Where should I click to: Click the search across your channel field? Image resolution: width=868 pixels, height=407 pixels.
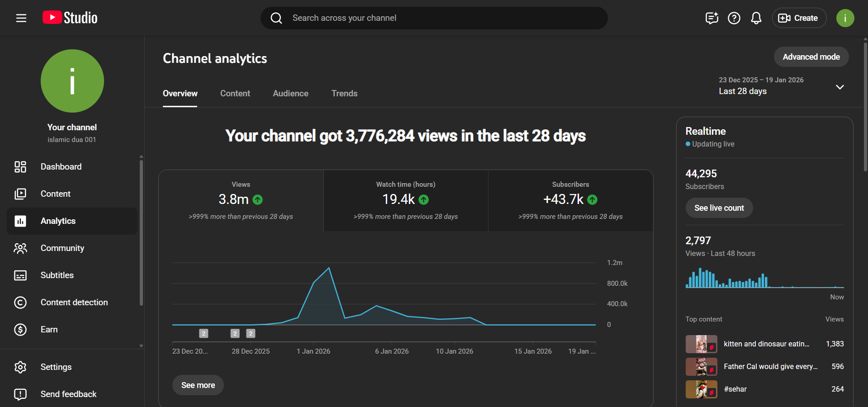pyautogui.click(x=434, y=18)
